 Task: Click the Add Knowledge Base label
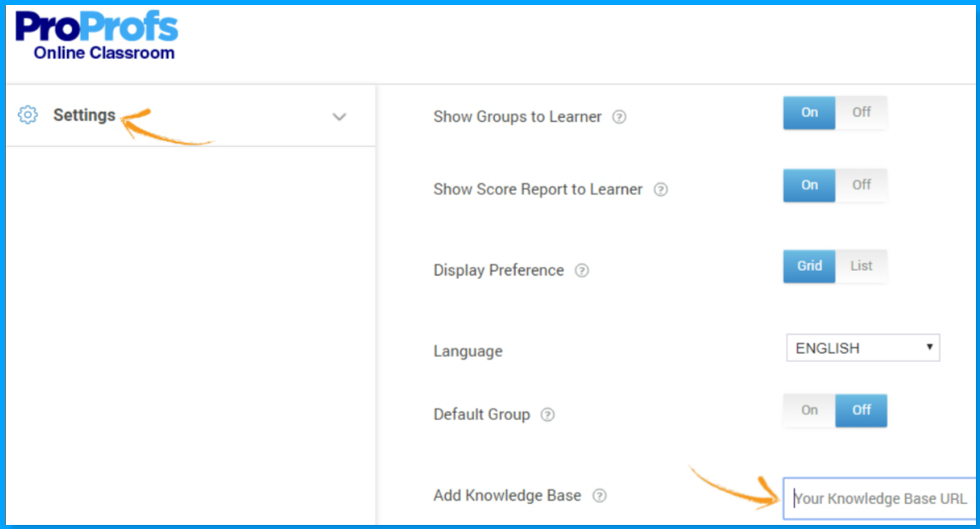[506, 495]
